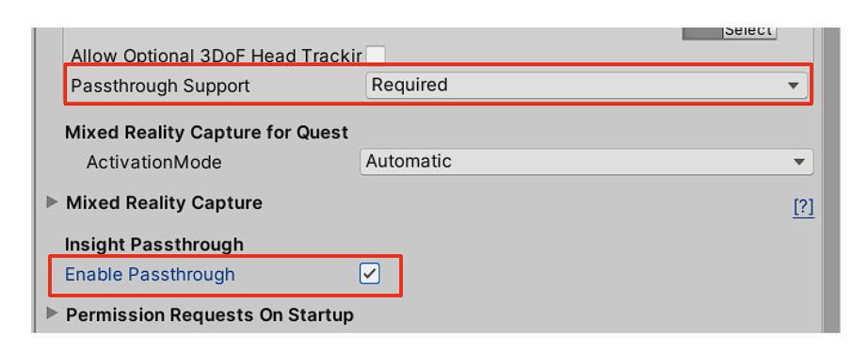The height and width of the screenshot is (352, 868).
Task: Click the Allow Optional 3DoF Head Tracking label
Action: tap(217, 56)
